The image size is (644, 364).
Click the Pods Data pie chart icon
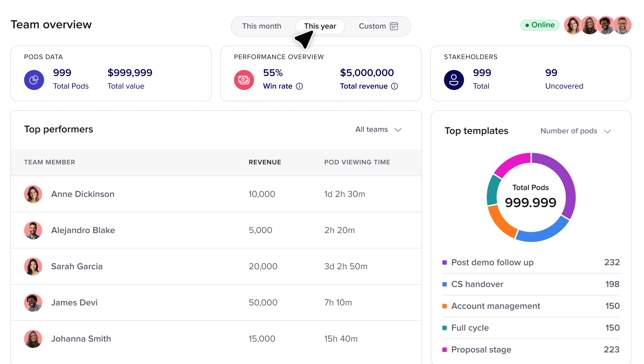34,80
